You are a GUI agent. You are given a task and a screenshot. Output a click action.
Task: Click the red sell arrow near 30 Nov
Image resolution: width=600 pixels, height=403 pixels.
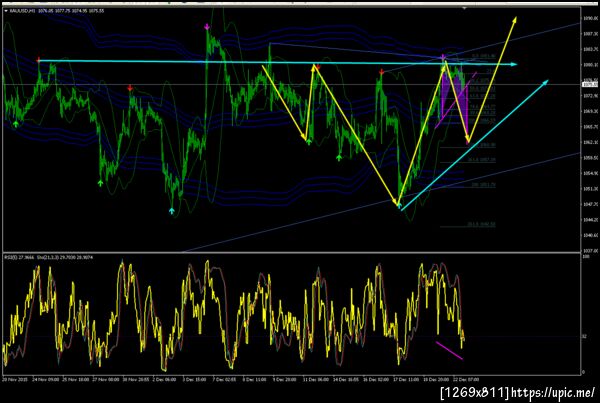[x=130, y=88]
